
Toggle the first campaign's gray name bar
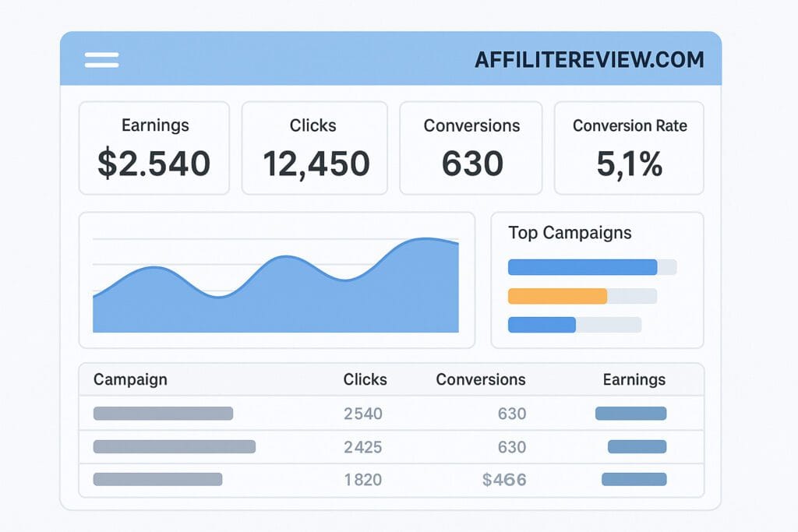pyautogui.click(x=162, y=414)
